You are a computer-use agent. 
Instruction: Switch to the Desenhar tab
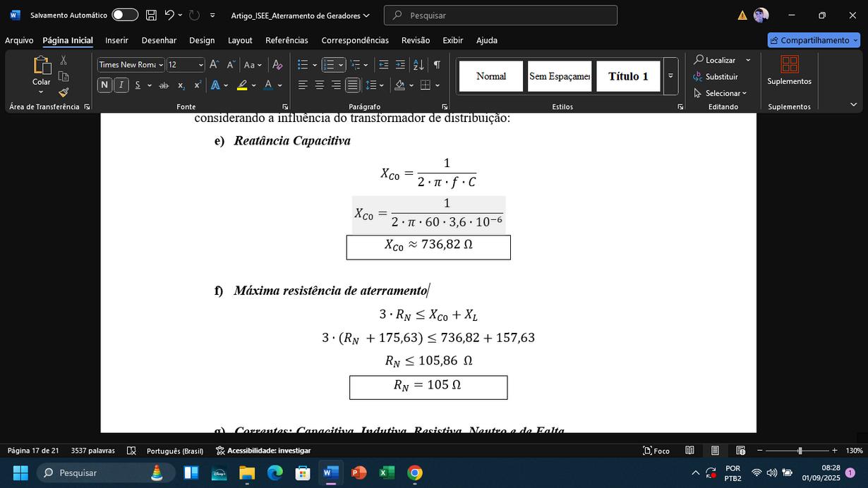(159, 40)
